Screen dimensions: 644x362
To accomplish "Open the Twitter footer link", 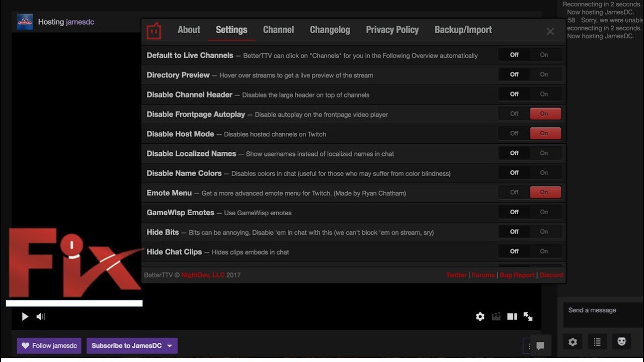I will tap(456, 275).
